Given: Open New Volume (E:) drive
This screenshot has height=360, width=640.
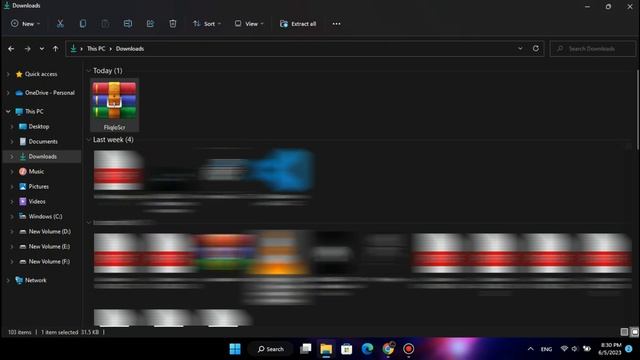Looking at the screenshot, I should (x=49, y=247).
